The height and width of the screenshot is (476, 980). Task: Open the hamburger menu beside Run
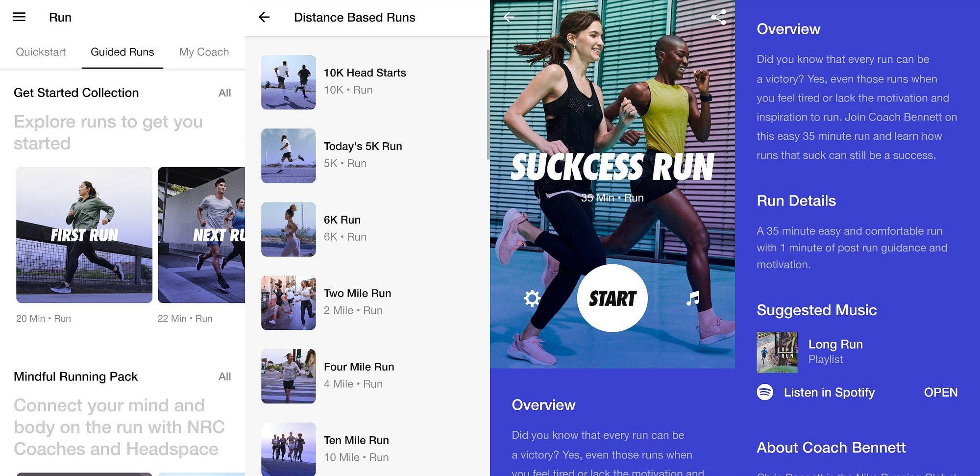tap(19, 17)
